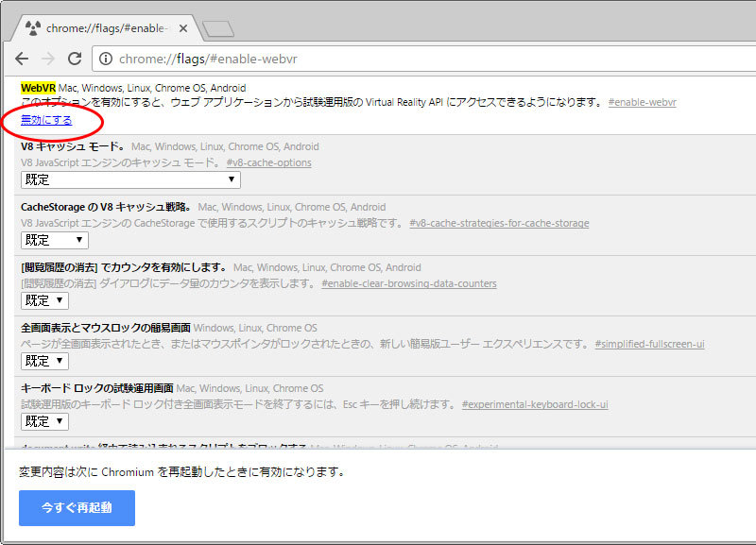Click the highlighted WebVR heading
The height and width of the screenshot is (545, 756).
click(38, 88)
